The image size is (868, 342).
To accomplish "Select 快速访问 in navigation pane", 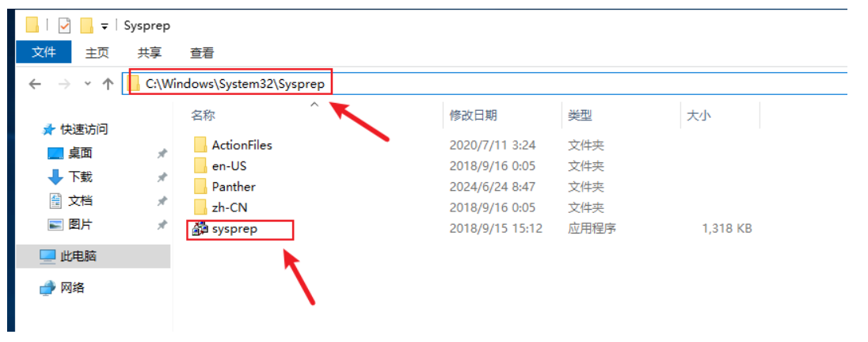I will pos(84,130).
